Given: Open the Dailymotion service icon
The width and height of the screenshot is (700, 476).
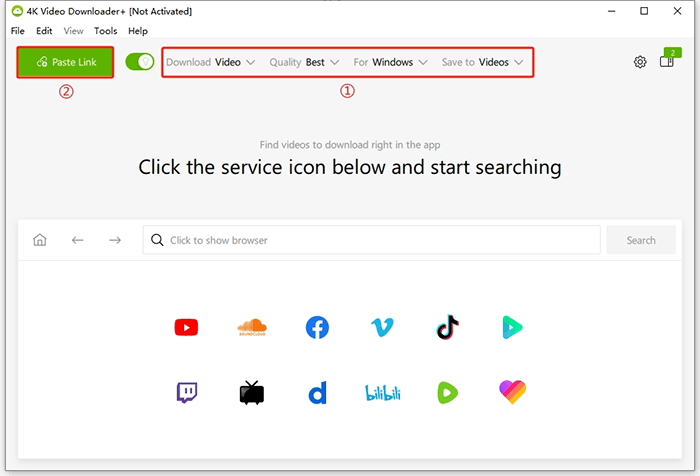Looking at the screenshot, I should point(317,393).
